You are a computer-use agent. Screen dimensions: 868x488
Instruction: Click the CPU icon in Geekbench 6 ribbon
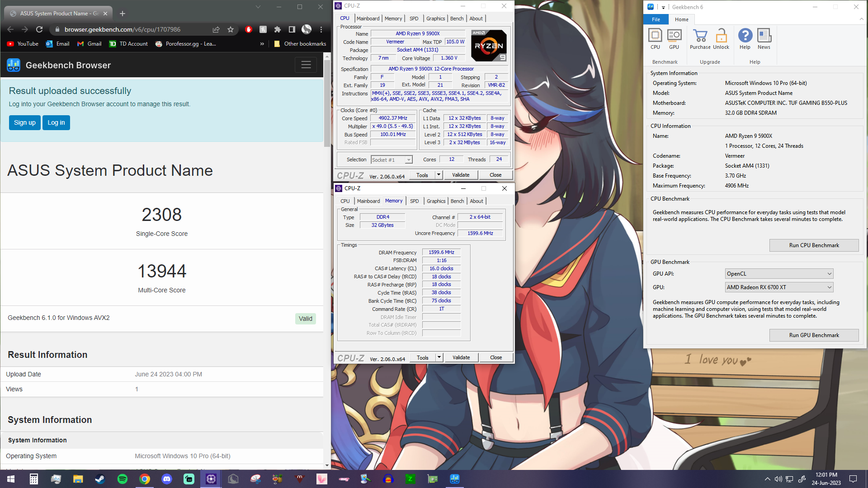tap(655, 39)
